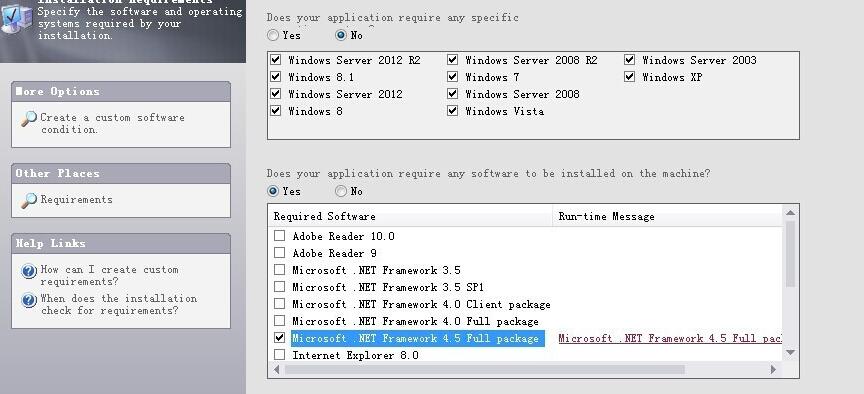Select Yes for specific operating system requirement
This screenshot has width=864, height=394.
tap(273, 35)
